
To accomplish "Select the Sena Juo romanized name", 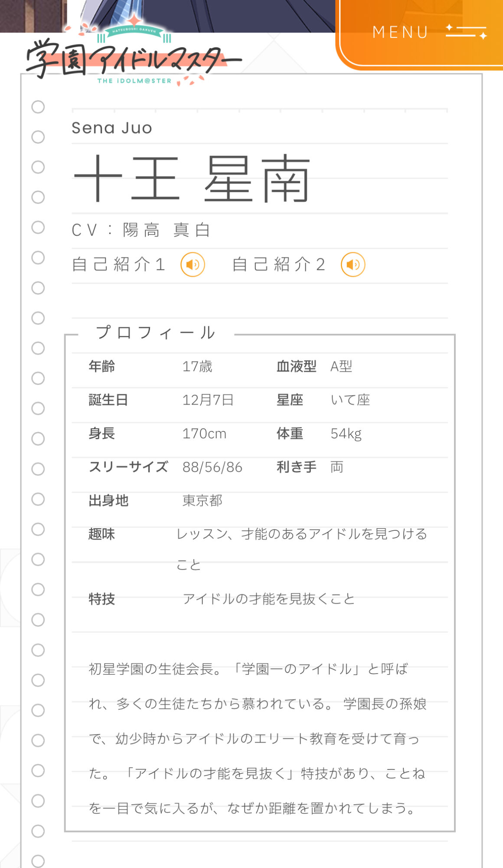I will [x=112, y=128].
